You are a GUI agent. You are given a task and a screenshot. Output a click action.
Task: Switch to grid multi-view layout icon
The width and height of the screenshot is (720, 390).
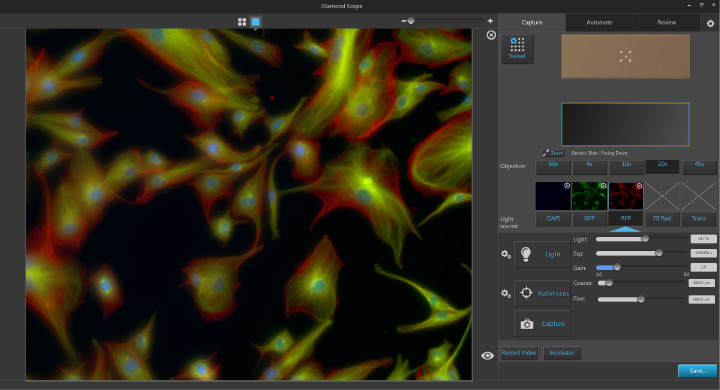click(242, 22)
